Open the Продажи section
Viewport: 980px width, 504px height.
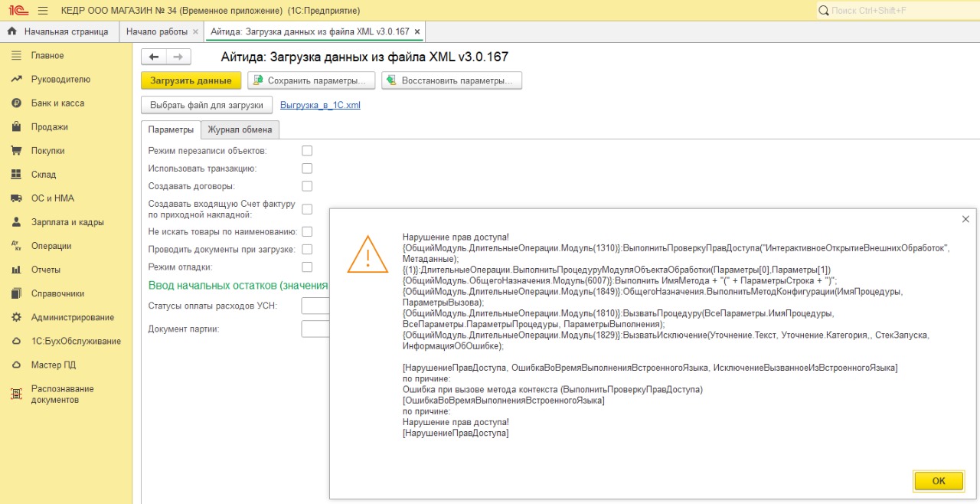tap(49, 126)
